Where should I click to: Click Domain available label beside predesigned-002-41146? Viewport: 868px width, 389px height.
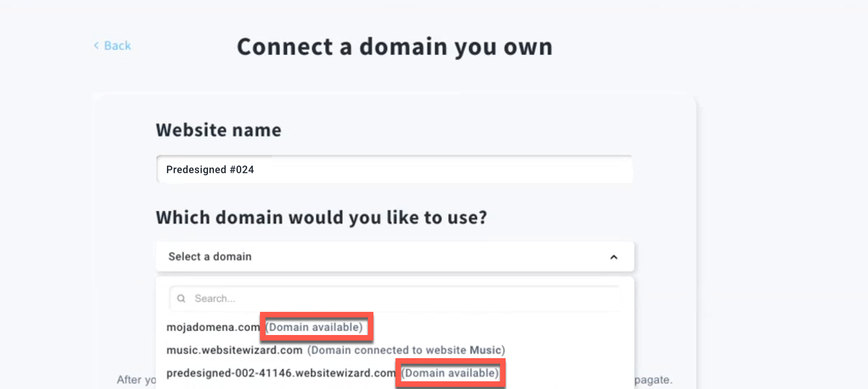pyautogui.click(x=450, y=374)
